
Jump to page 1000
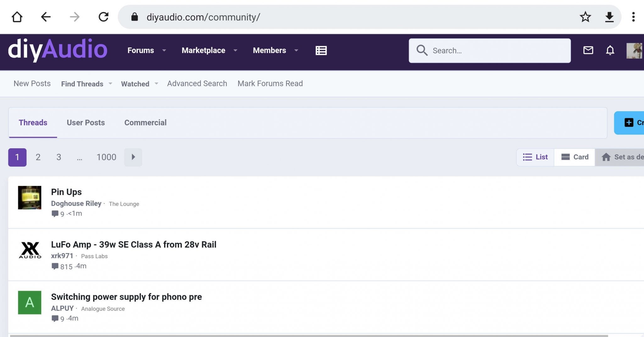(x=106, y=157)
